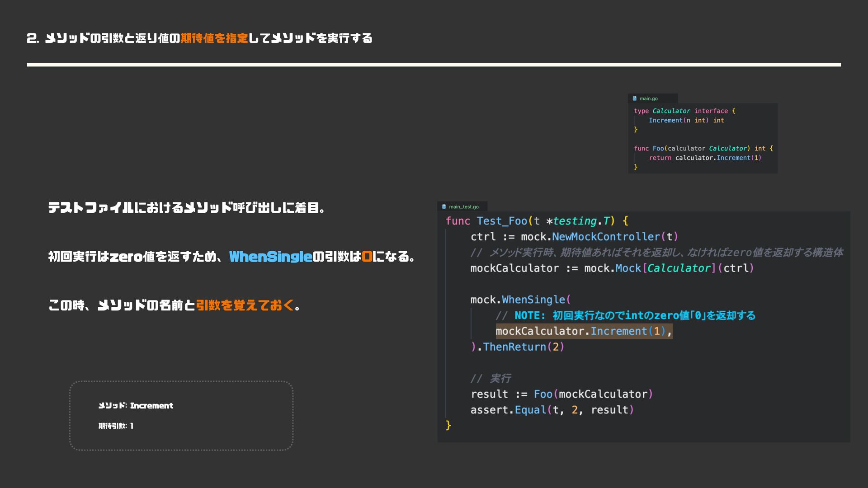This screenshot has height=488, width=868.
Task: Click the white divider line under the title
Action: coord(433,65)
